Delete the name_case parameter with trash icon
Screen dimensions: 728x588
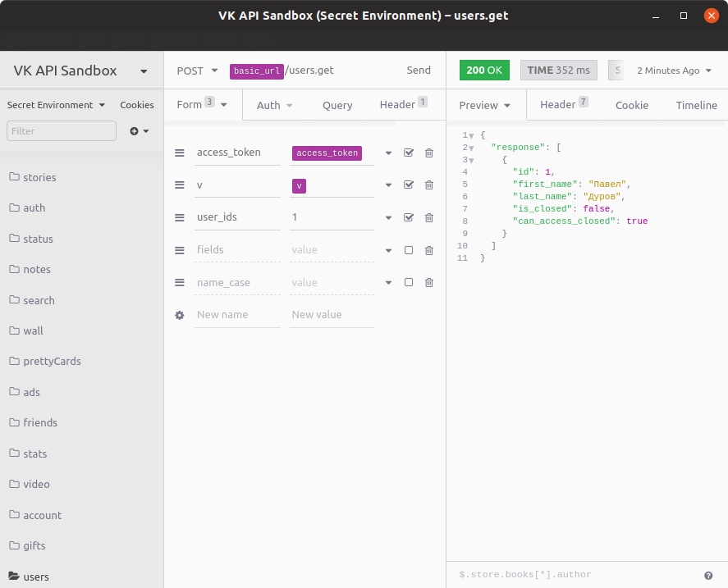click(x=429, y=282)
